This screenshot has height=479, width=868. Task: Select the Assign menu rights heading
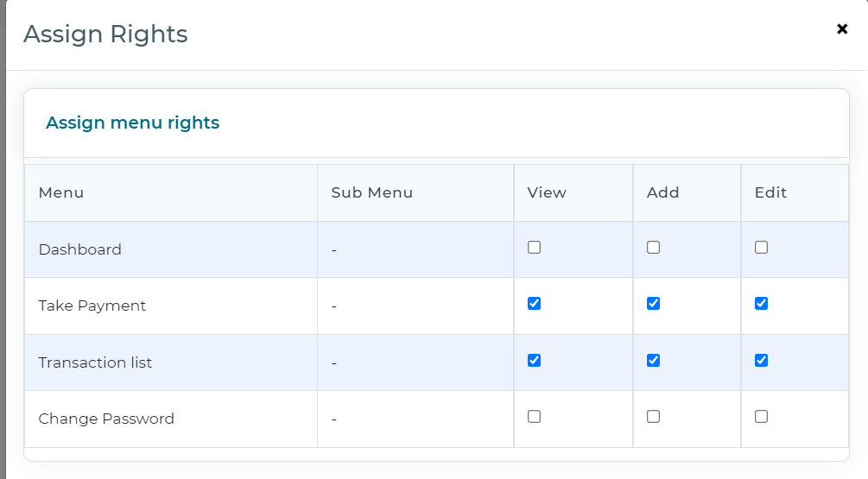(132, 123)
